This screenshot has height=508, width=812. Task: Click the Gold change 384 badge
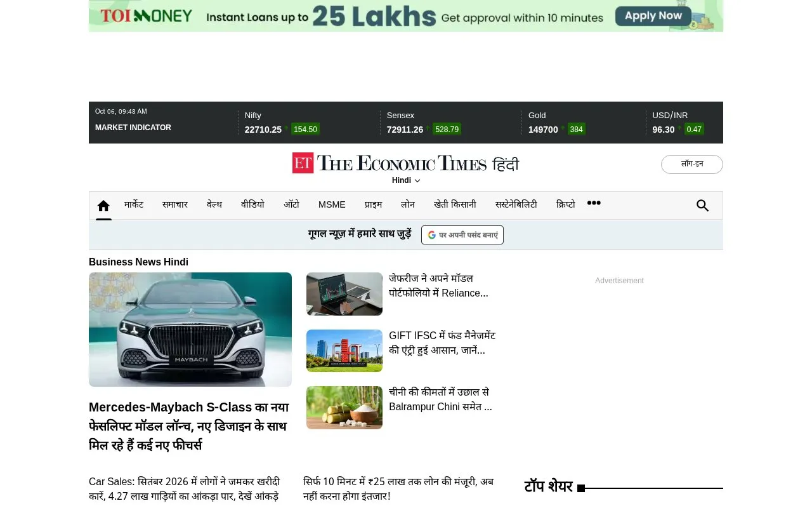click(x=576, y=130)
